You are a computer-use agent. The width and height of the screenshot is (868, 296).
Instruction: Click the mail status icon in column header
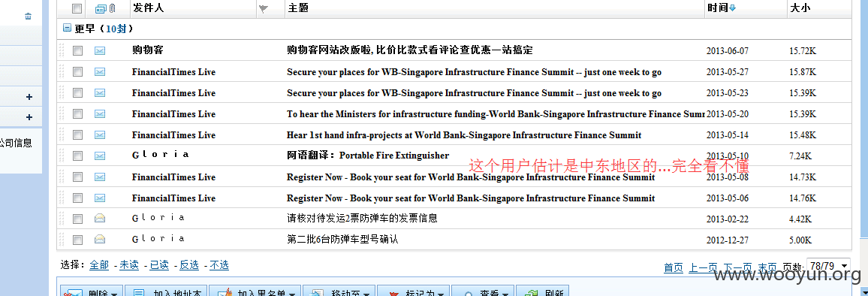[101, 8]
